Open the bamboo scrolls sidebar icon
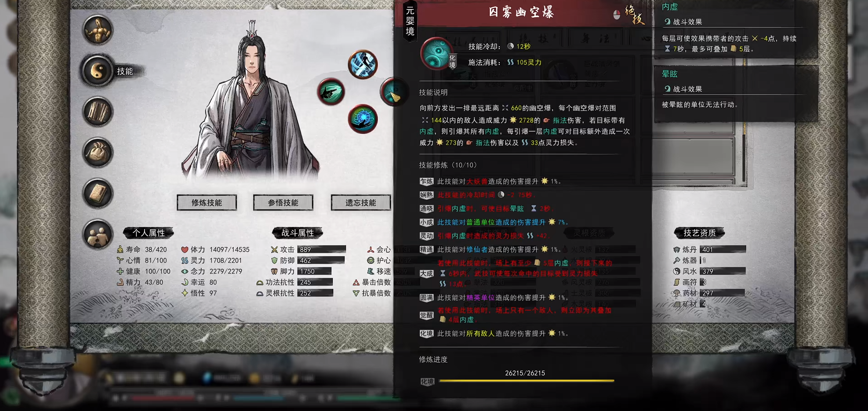The width and height of the screenshot is (868, 411). (x=98, y=112)
